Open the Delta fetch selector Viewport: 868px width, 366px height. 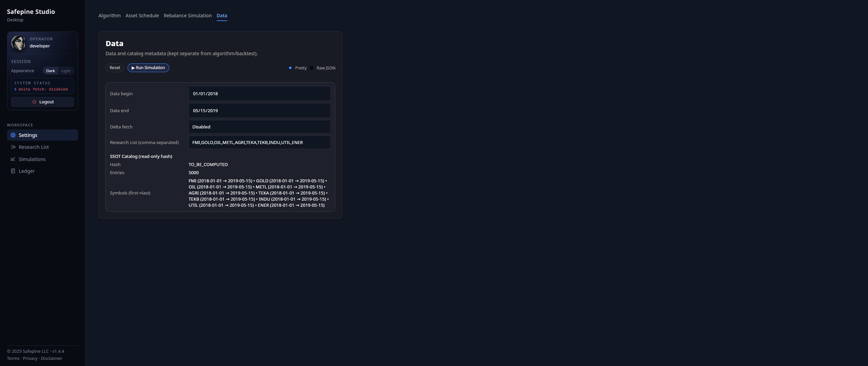259,127
